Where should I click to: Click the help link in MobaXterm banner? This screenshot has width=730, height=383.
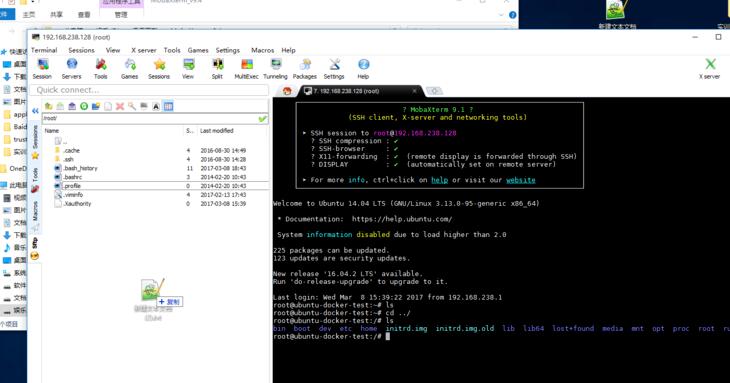pos(439,180)
